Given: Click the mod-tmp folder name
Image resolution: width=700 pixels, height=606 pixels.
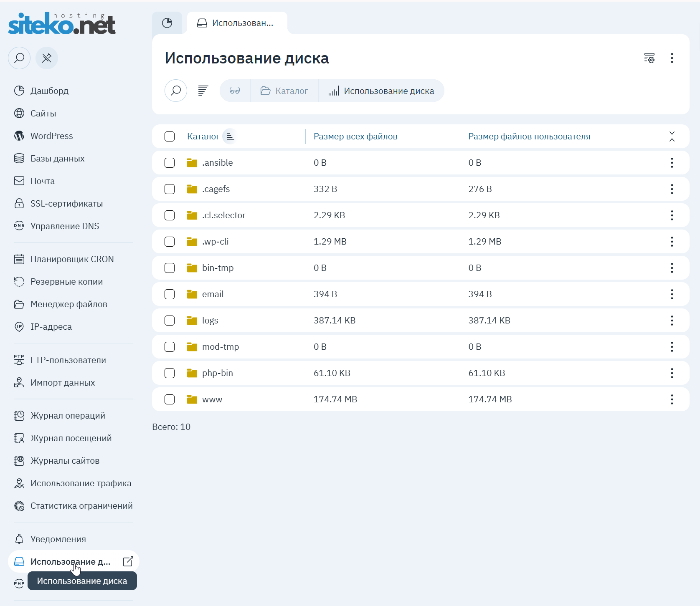Looking at the screenshot, I should pos(221,347).
